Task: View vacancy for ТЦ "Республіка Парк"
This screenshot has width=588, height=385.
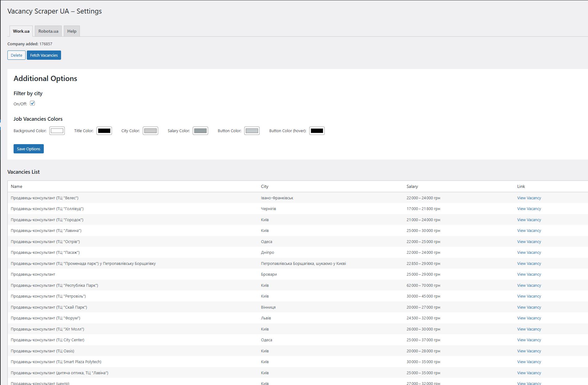Action: click(529, 286)
